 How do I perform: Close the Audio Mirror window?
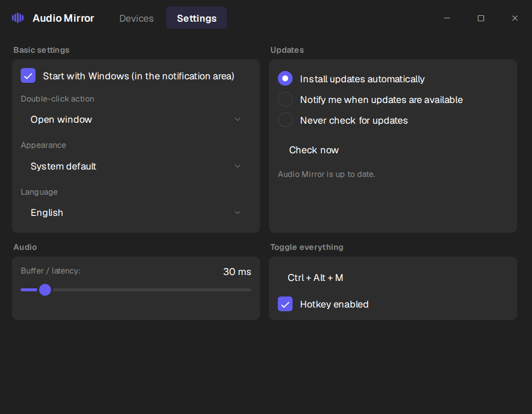tap(515, 18)
